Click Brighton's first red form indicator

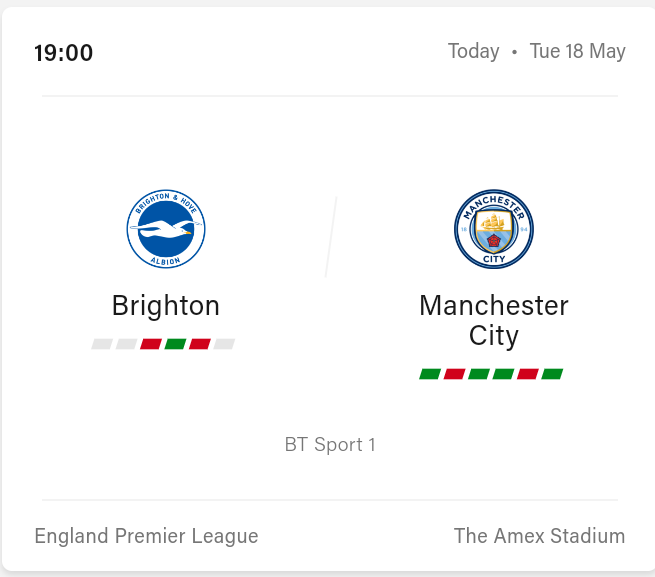(x=151, y=344)
